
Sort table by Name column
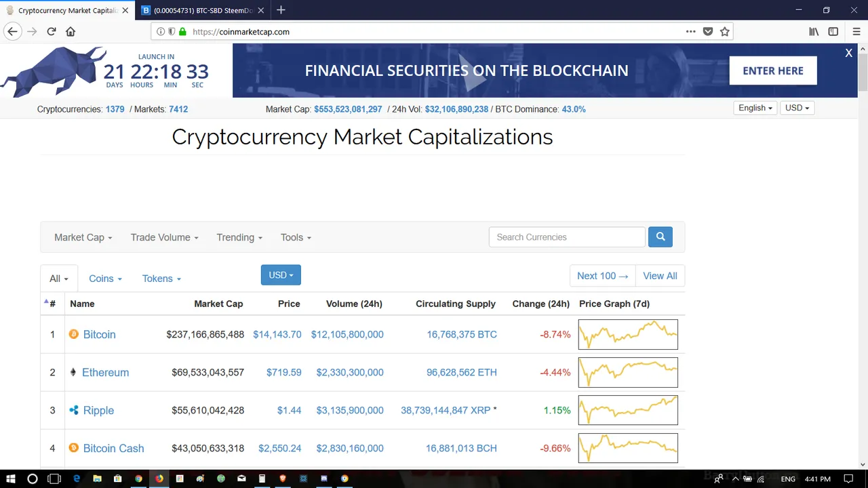point(82,304)
